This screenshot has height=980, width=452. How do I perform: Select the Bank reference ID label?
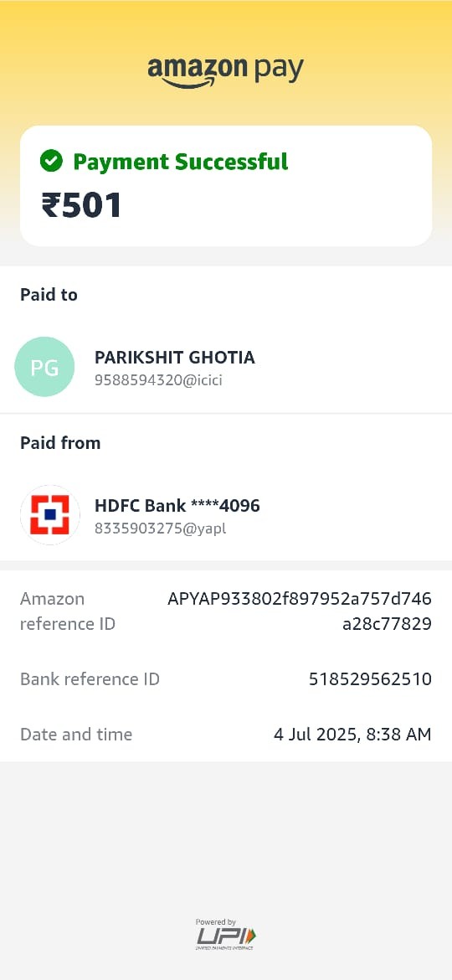click(x=90, y=678)
